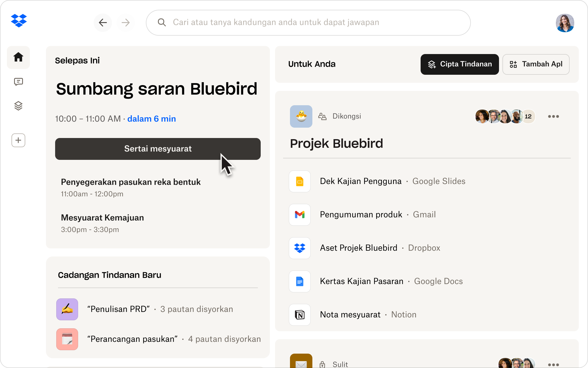Open Projek Bluebird more options menu
The image size is (588, 368).
click(553, 116)
